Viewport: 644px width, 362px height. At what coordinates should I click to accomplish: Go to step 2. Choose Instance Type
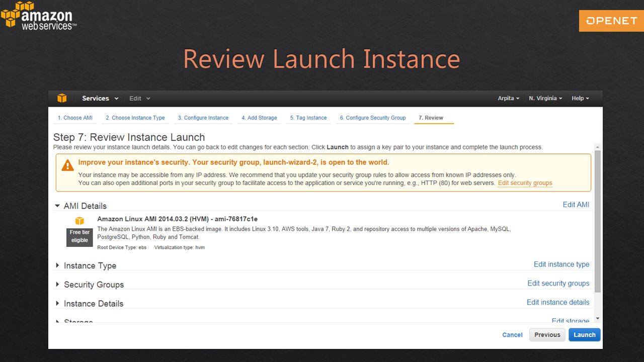tap(135, 118)
